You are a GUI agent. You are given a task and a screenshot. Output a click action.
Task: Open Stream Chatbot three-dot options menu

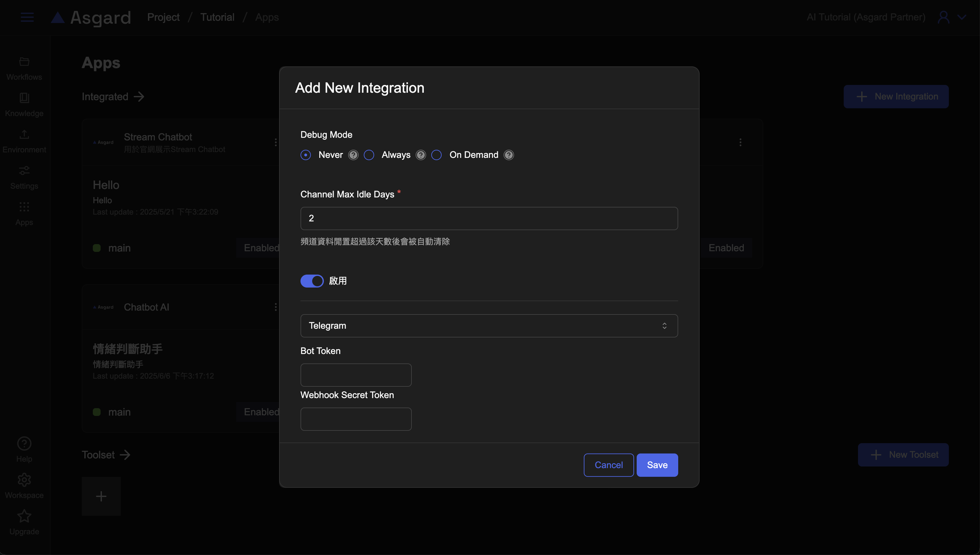(x=276, y=142)
